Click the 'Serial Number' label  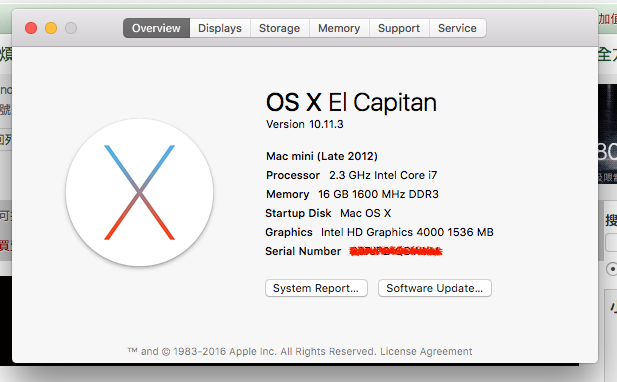[303, 251]
